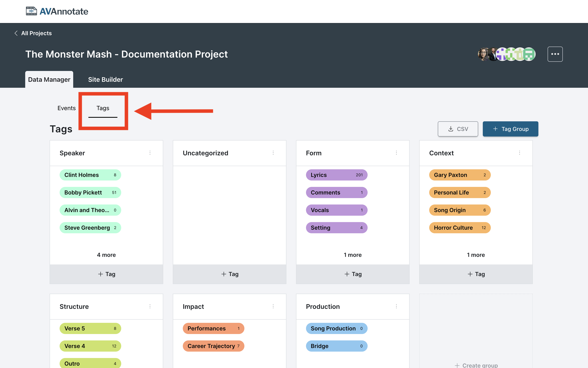Image resolution: width=588 pixels, height=368 pixels.
Task: Select the purple Lyrics tag
Action: 336,175
